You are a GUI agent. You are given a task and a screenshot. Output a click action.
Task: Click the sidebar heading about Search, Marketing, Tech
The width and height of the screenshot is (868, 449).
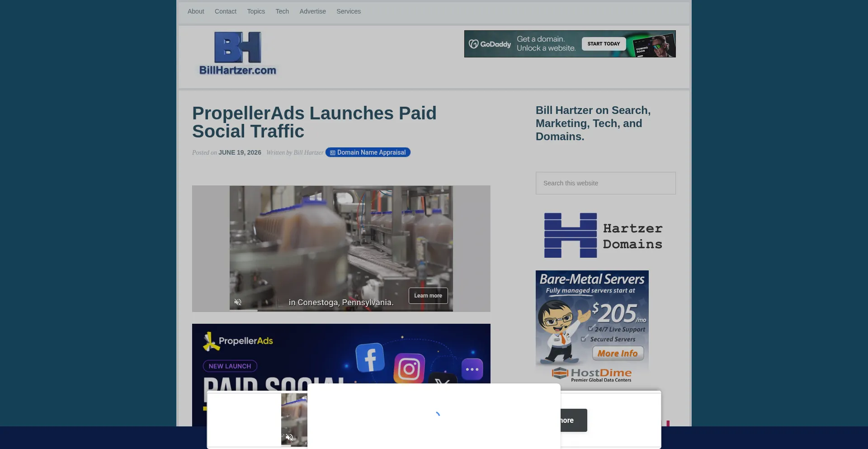tap(593, 123)
